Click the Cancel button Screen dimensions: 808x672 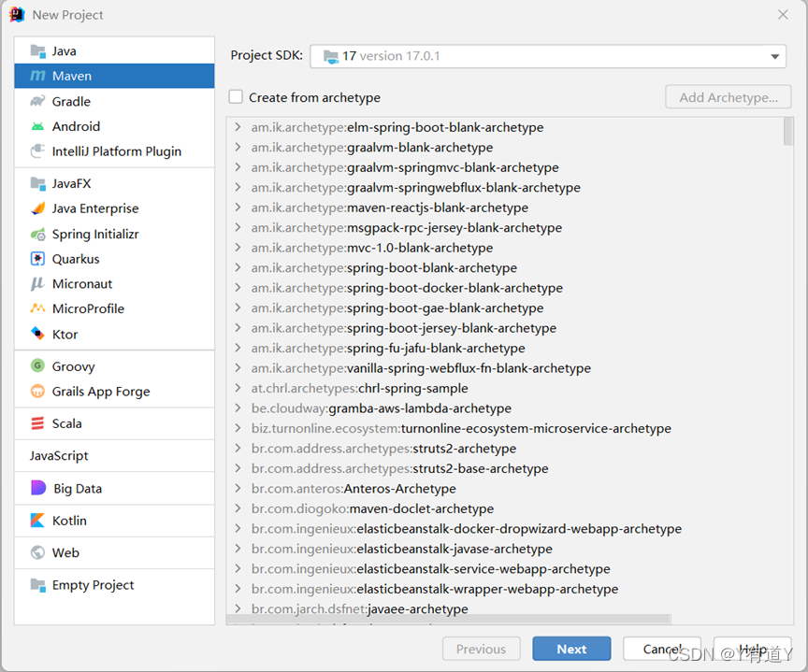[662, 649]
